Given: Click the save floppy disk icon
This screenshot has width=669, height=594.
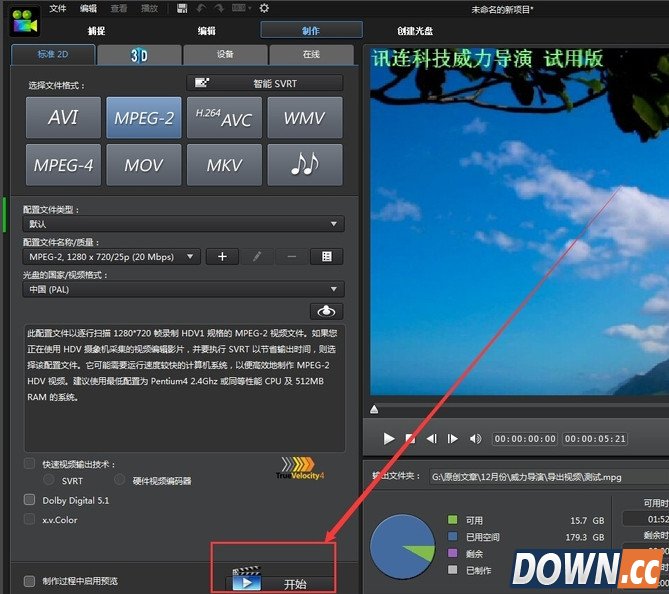Looking at the screenshot, I should pos(182,8).
